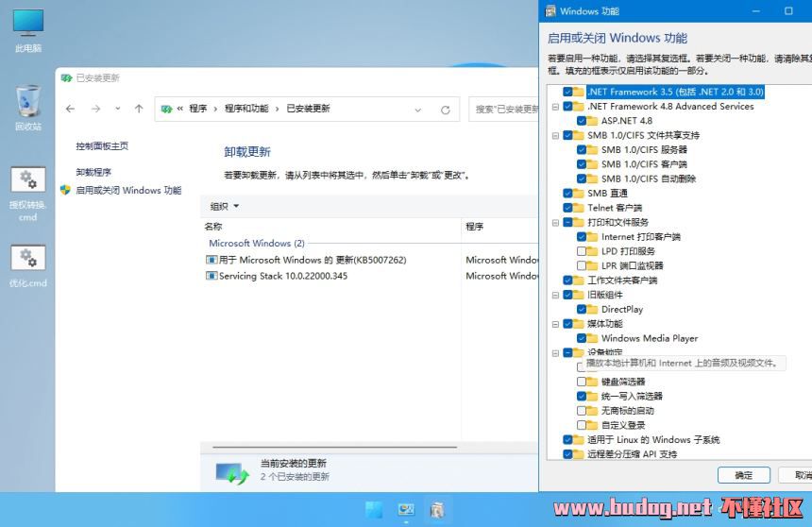The width and height of the screenshot is (812, 527).
Task: Select the 授权转换.cmd desktop file
Action: 28,195
